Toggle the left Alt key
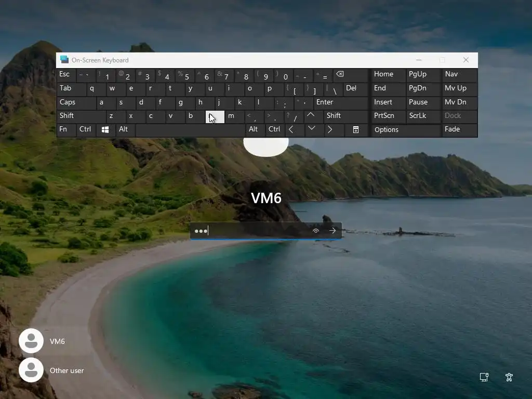This screenshot has width=532, height=399. point(125,130)
